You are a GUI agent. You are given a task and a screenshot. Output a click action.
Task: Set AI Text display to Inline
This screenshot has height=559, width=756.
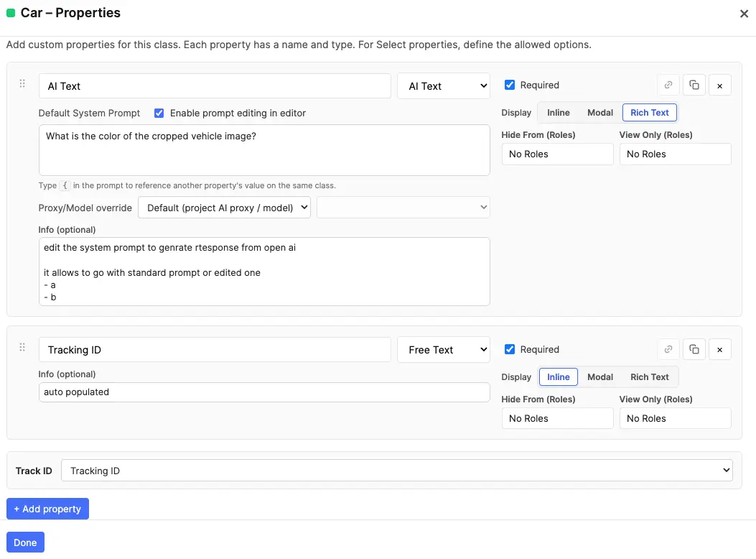point(559,112)
